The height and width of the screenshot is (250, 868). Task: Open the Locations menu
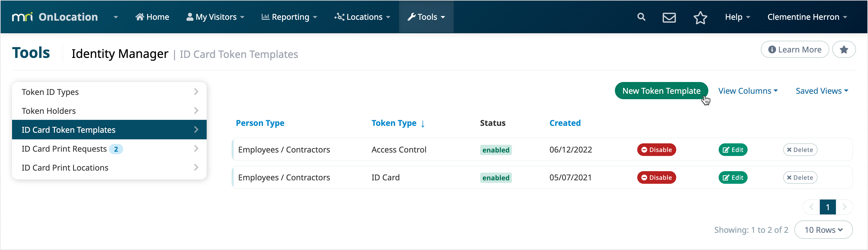point(362,17)
